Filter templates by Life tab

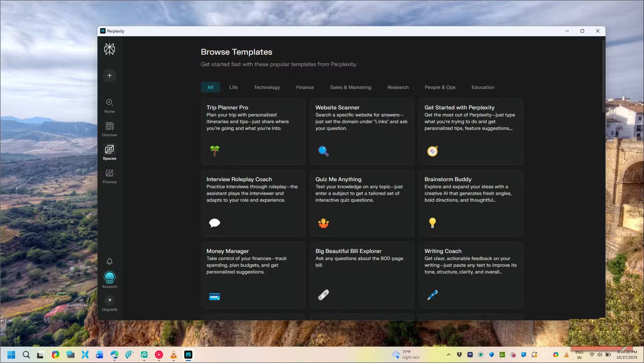coord(233,87)
